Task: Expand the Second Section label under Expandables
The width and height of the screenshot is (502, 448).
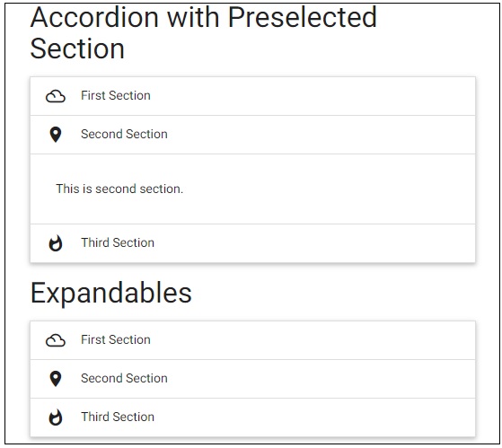Action: tap(124, 378)
